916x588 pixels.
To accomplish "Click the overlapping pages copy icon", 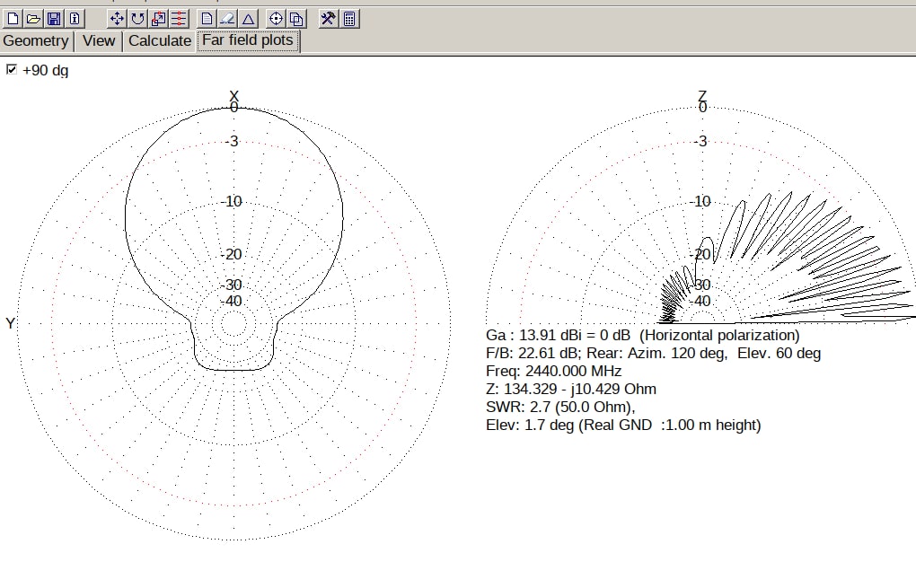I will (x=296, y=19).
